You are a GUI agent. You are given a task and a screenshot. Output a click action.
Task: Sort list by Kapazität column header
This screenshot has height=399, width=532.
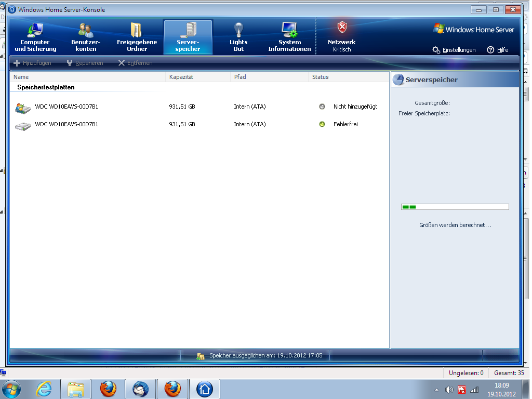click(x=198, y=77)
